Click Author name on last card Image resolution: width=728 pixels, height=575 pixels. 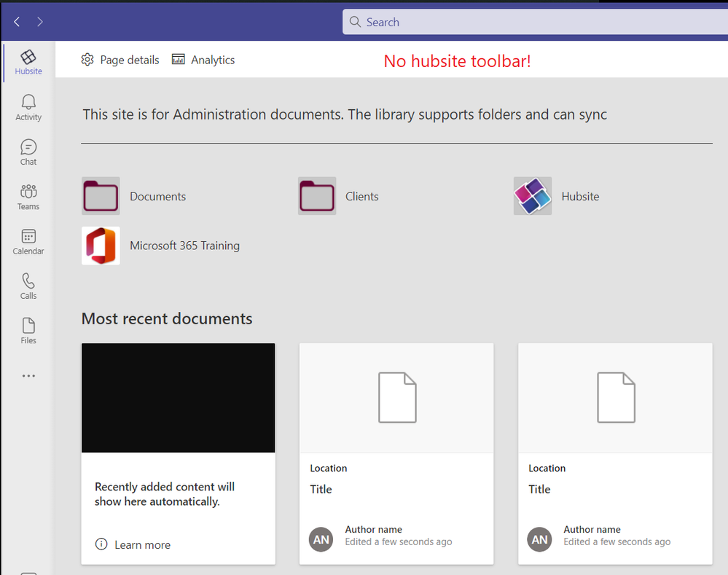click(x=592, y=530)
